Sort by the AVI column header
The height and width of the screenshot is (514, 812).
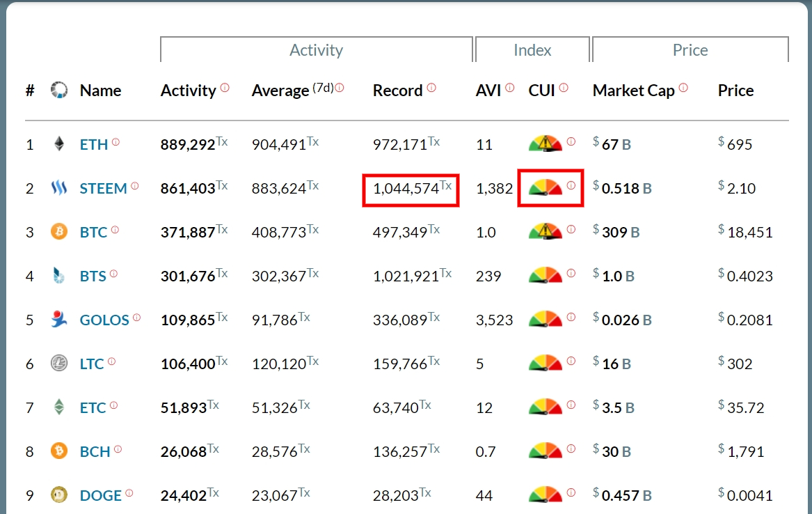488,91
